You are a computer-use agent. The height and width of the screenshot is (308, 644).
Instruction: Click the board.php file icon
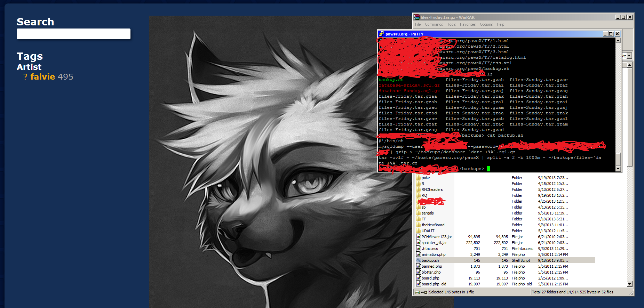pos(419,278)
